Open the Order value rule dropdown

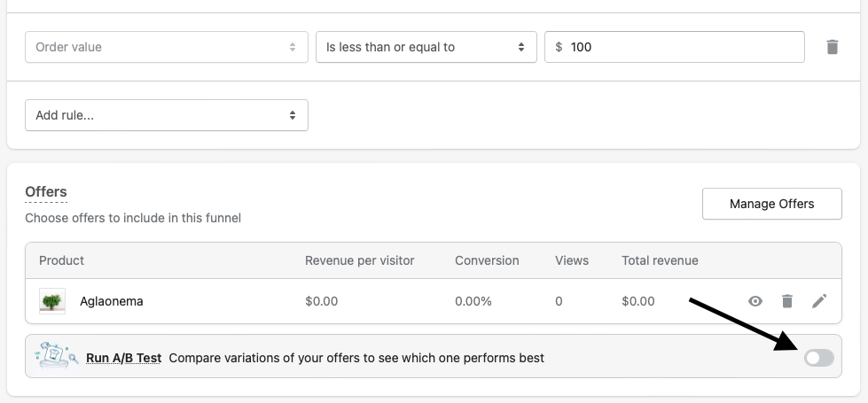pyautogui.click(x=166, y=47)
